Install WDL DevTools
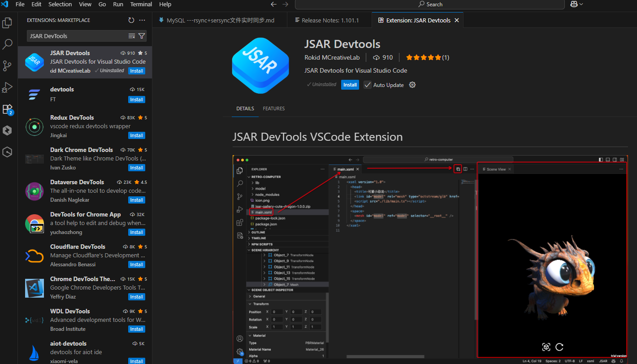The image size is (637, 364). [x=137, y=329]
